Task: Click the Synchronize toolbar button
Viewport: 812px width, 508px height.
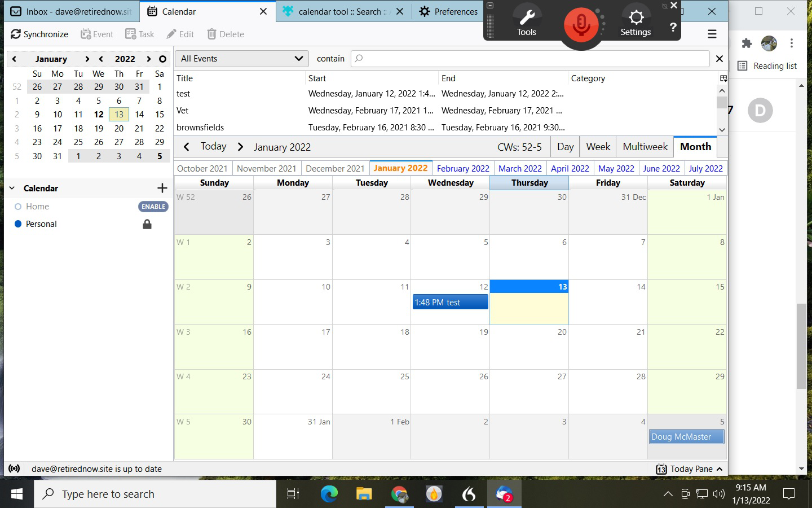Action: [x=39, y=34]
